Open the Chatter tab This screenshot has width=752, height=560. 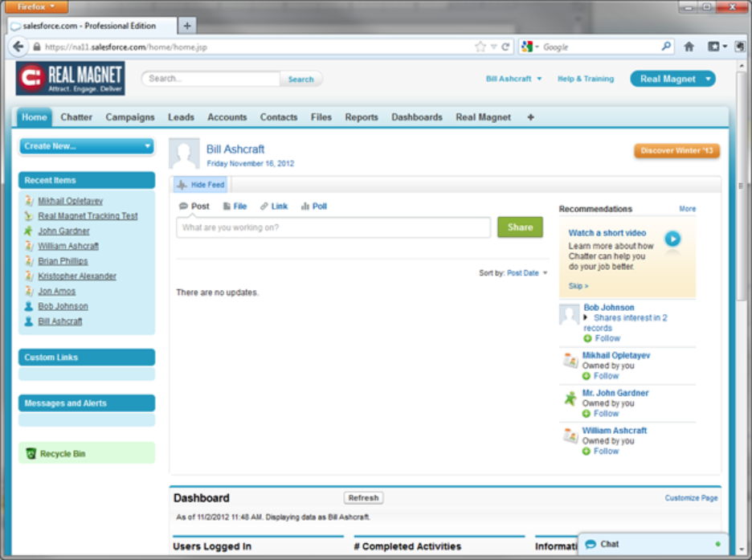[76, 117]
